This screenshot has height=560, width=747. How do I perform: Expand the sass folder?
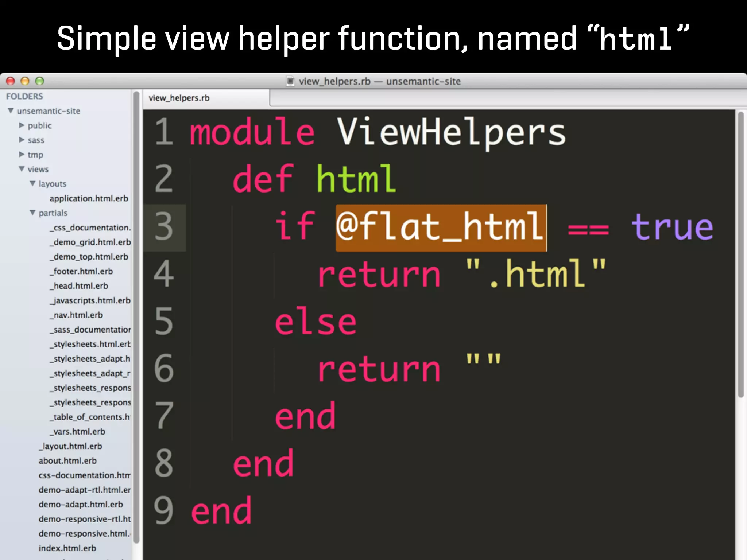(x=22, y=140)
